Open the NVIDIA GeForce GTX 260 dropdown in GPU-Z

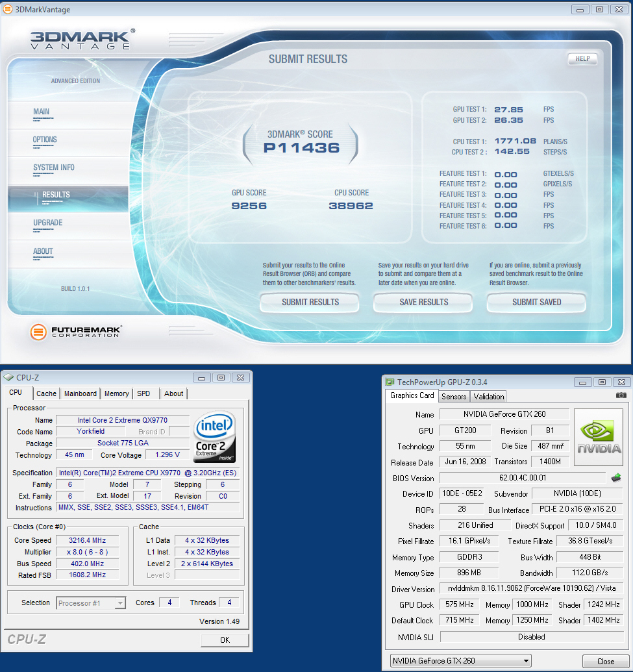[460, 660]
